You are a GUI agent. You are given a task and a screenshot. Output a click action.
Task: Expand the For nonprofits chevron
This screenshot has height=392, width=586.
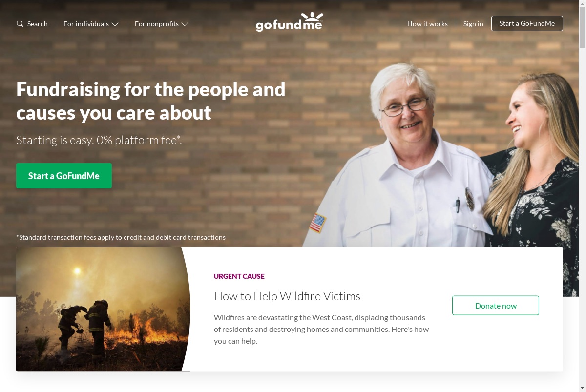point(185,24)
